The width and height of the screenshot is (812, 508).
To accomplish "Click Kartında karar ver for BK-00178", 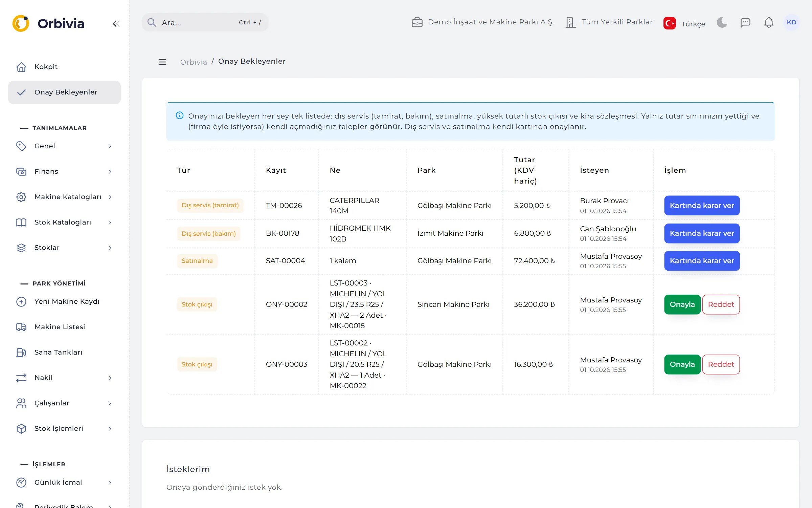I will (702, 233).
